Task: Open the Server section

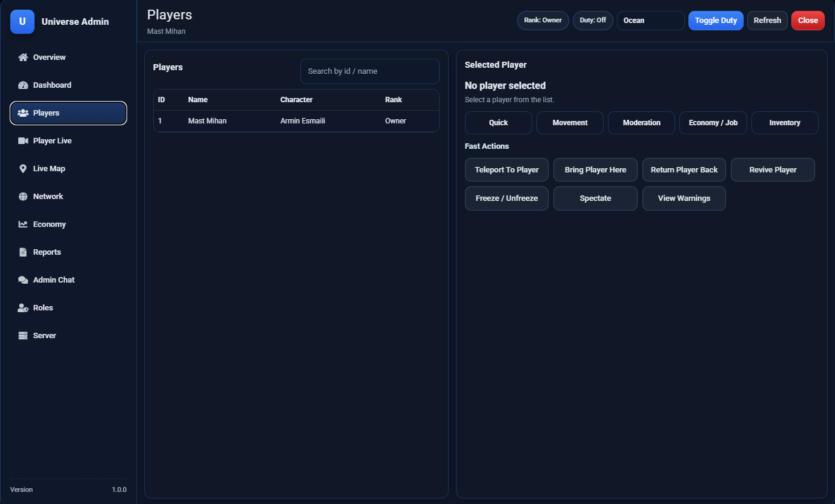Action: (x=68, y=336)
